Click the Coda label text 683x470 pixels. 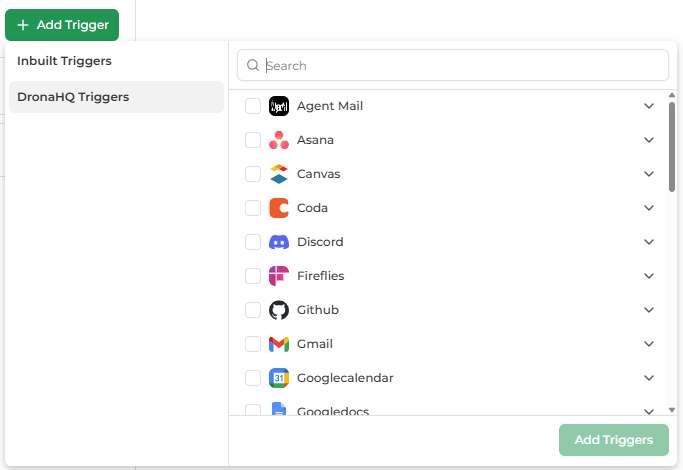[312, 208]
